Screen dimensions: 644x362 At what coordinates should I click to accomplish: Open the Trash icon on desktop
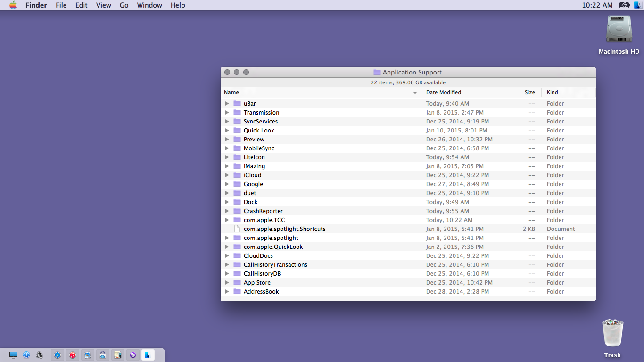point(612,334)
